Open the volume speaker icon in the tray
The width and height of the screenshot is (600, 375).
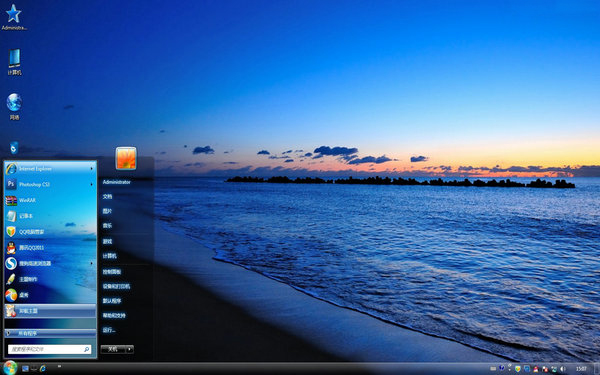pos(562,369)
